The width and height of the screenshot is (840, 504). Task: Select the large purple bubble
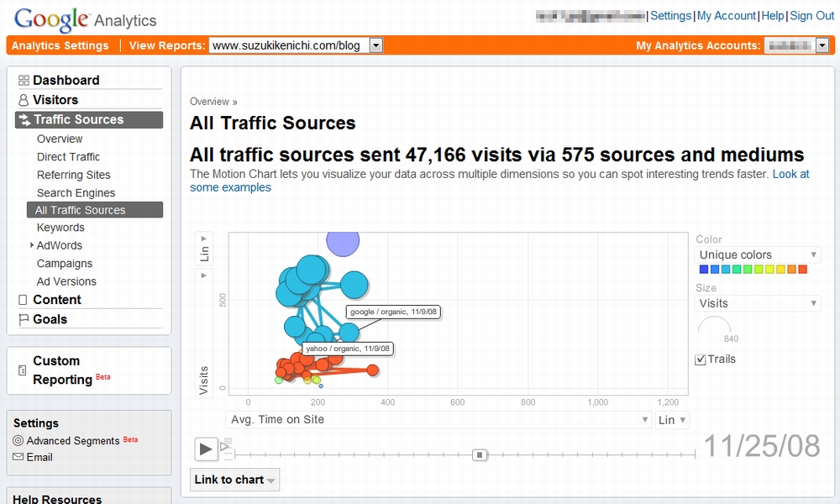[343, 243]
